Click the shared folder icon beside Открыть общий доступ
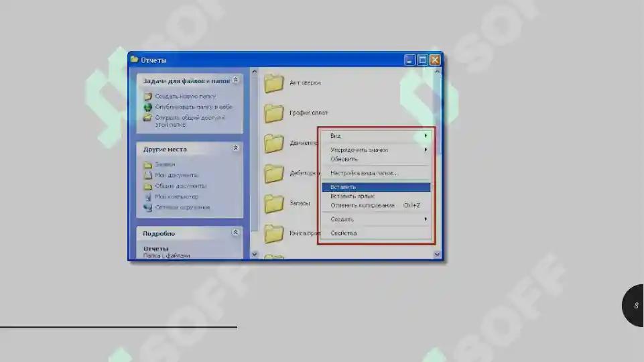 148,118
